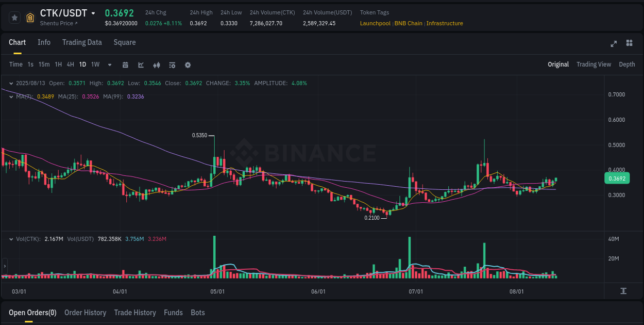Switch the timeframe to 1W

95,64
